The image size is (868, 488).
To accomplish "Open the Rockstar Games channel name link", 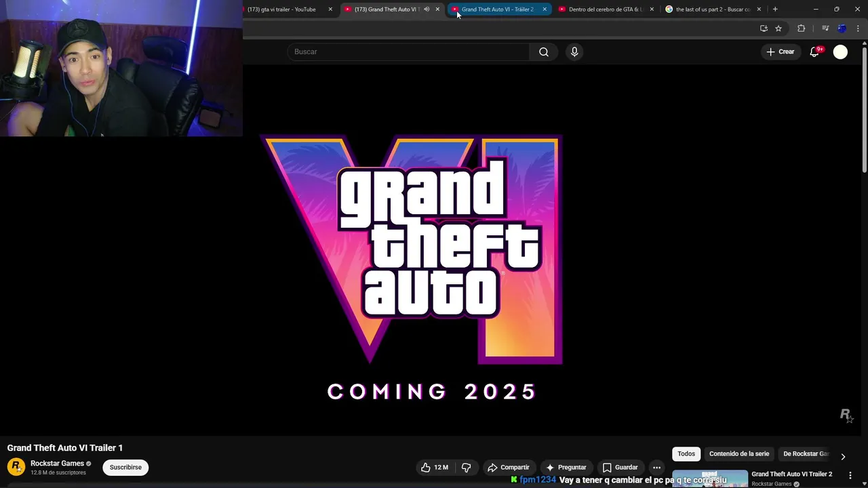I will (57, 464).
